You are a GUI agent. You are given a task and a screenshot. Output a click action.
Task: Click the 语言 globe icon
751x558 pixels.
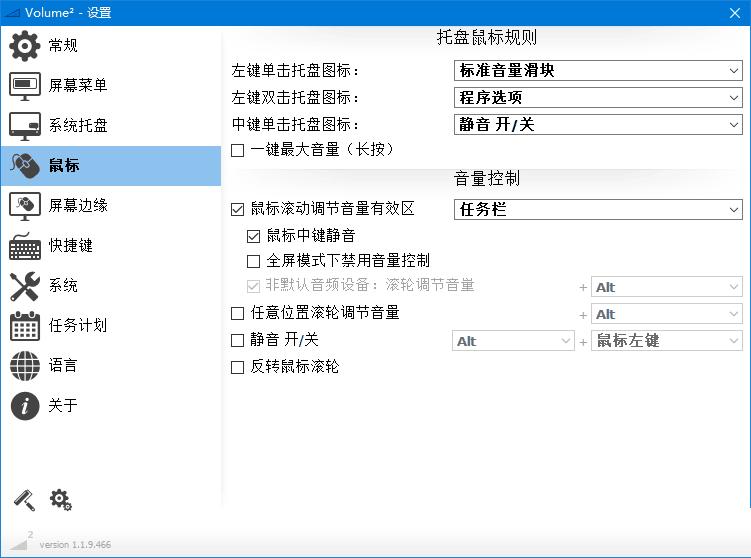point(25,366)
